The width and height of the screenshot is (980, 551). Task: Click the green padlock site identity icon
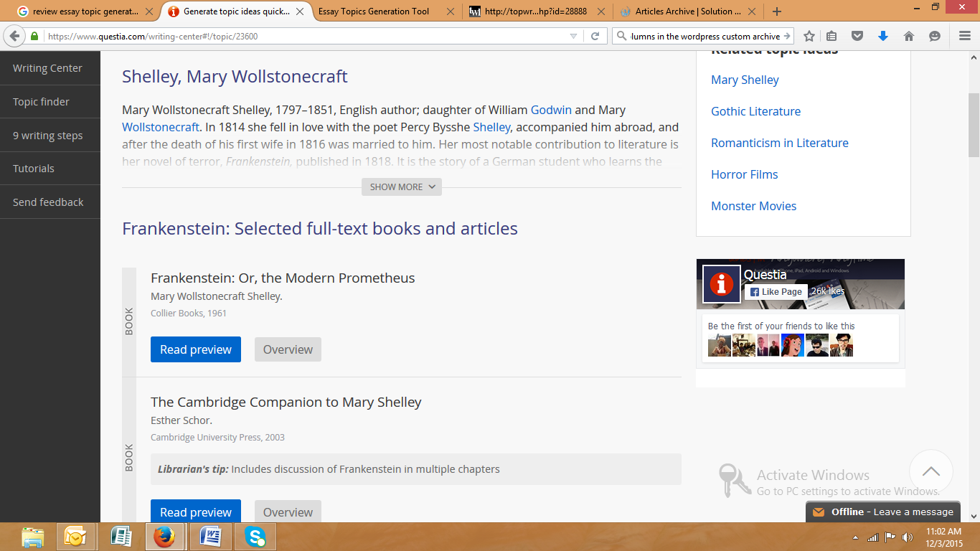[x=34, y=36]
